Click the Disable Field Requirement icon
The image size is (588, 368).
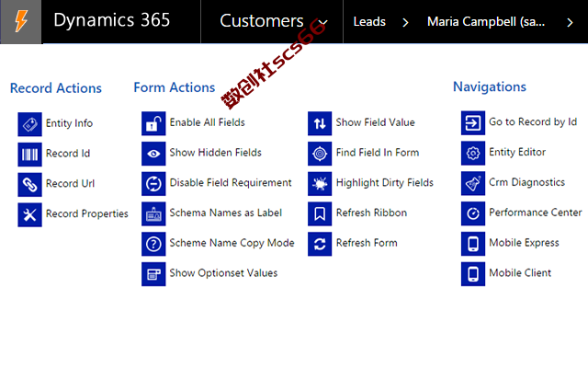point(153,184)
